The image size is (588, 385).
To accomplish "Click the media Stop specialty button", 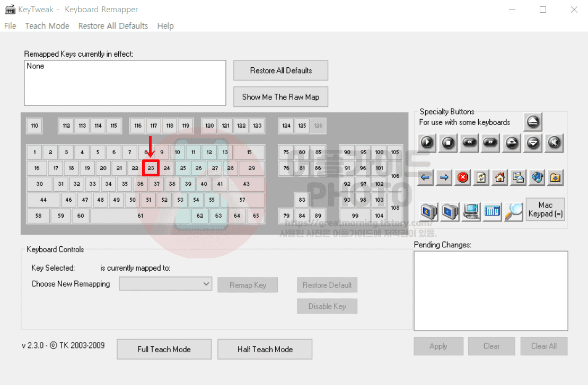I will pyautogui.click(x=448, y=142).
